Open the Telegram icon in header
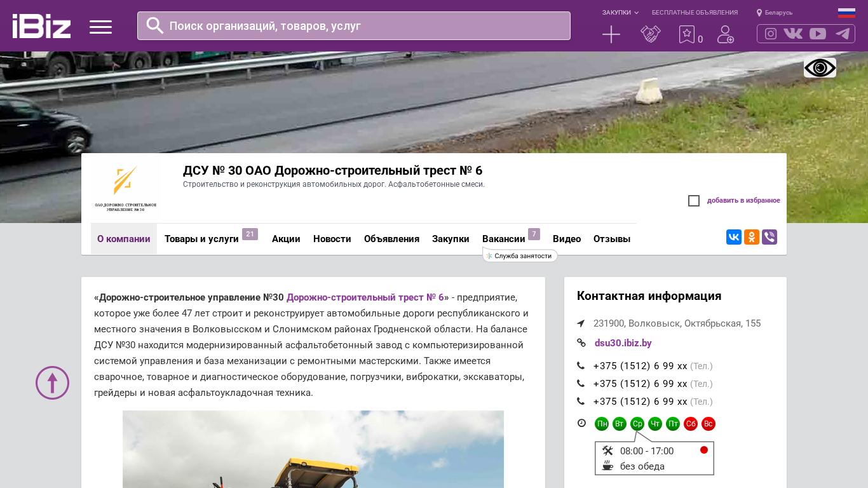This screenshot has height=488, width=868. (843, 34)
